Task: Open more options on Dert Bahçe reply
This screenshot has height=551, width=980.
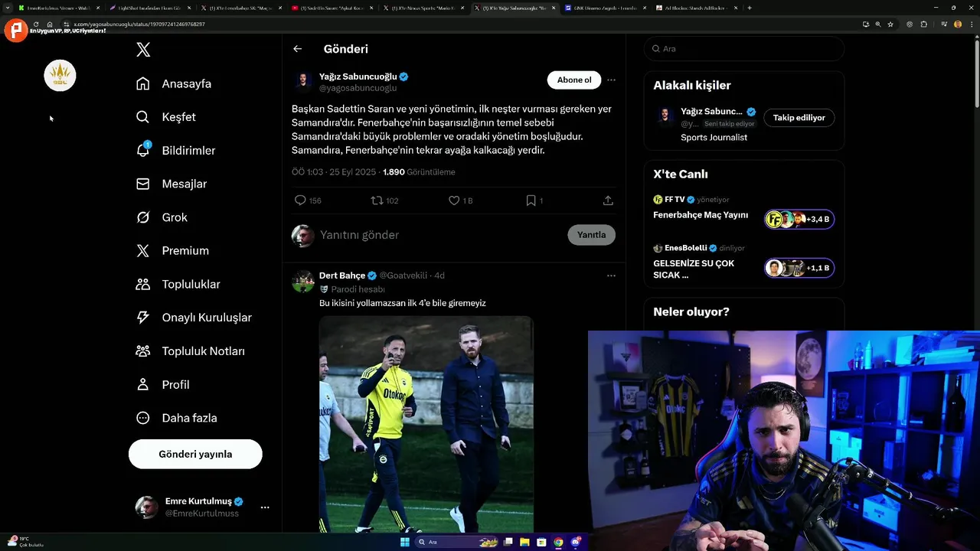Action: [611, 275]
